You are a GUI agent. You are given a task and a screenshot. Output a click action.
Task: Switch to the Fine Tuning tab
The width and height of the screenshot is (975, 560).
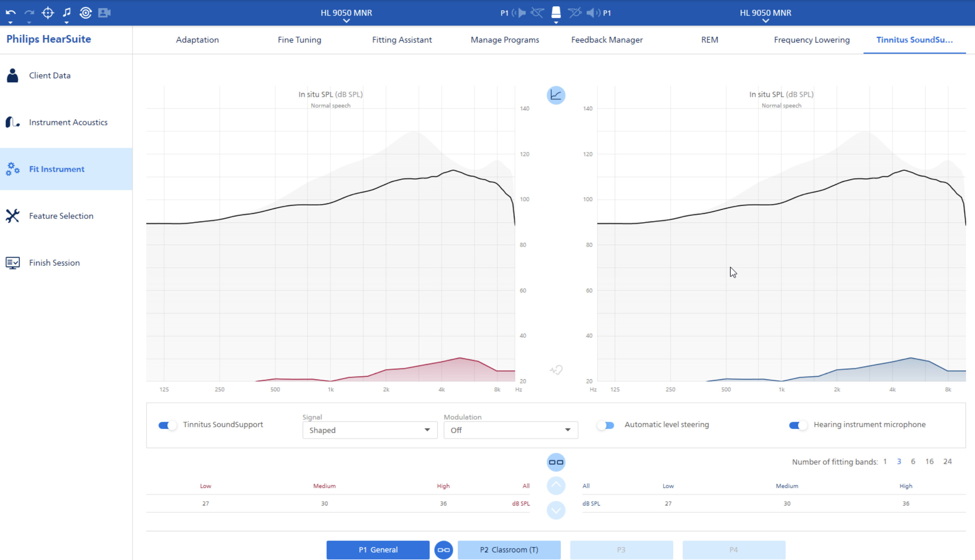299,40
